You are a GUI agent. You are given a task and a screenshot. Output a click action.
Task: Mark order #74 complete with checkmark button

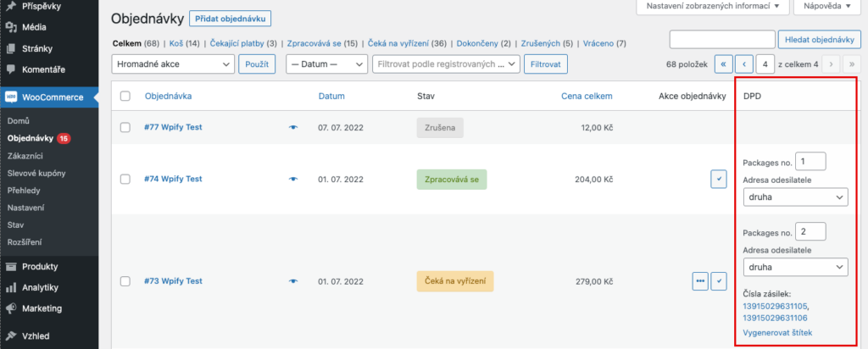719,179
